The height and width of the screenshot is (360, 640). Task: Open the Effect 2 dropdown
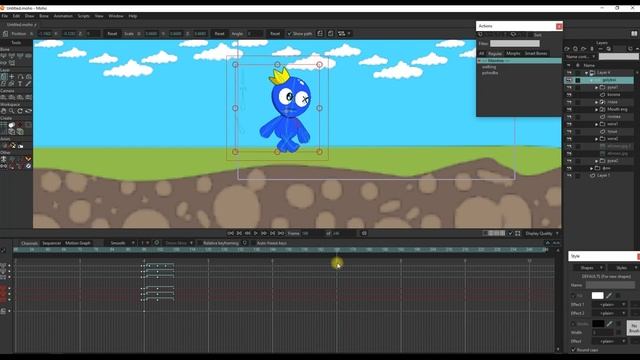[609, 313]
